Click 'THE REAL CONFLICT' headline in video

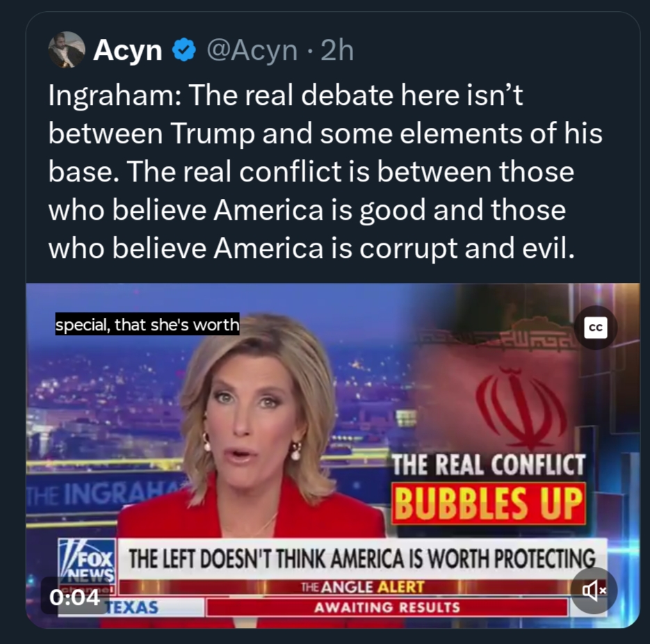tap(488, 465)
